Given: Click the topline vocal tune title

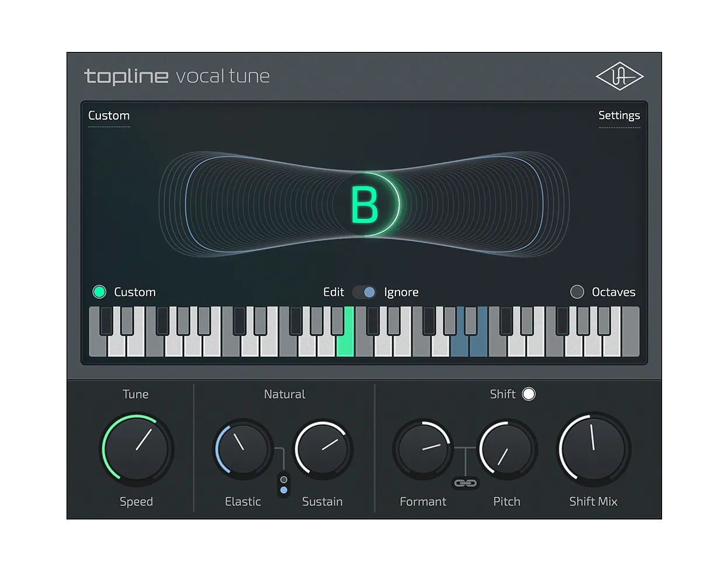Looking at the screenshot, I should pos(177,76).
